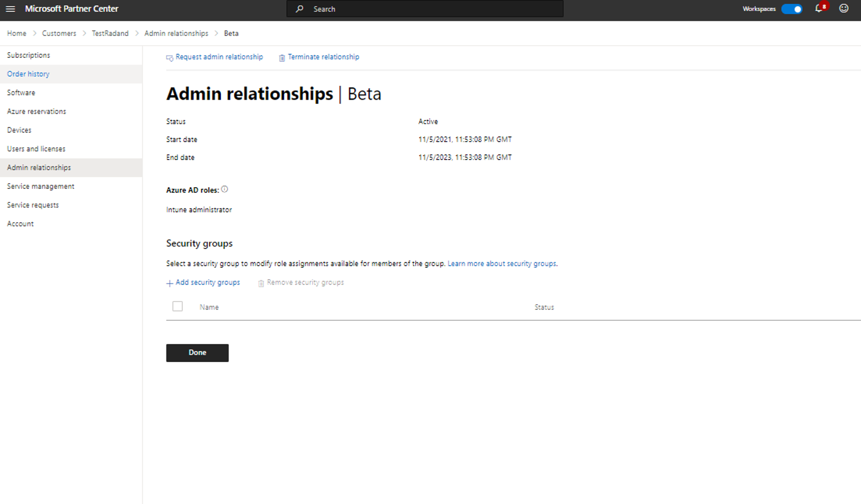This screenshot has width=861, height=504.
Task: Click the Beta breadcrumb item
Action: 231,33
